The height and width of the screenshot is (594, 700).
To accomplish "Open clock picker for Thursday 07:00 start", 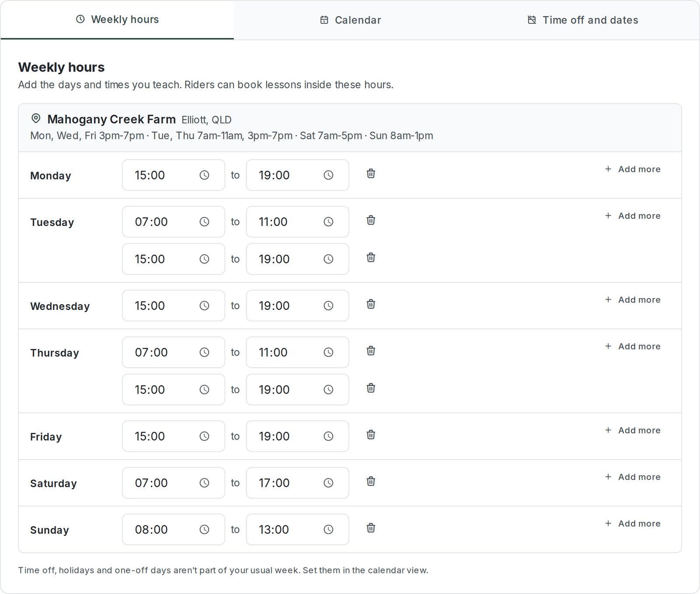I will (204, 352).
